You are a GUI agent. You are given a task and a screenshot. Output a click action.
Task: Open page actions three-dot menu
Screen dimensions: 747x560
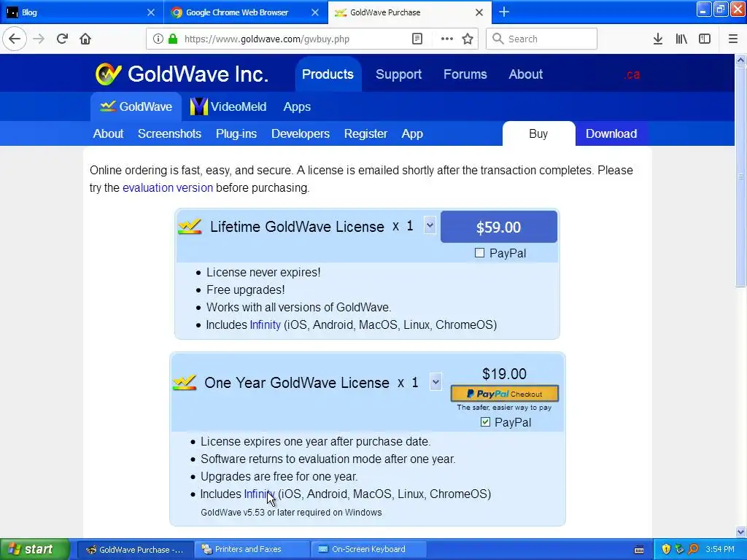[447, 39]
